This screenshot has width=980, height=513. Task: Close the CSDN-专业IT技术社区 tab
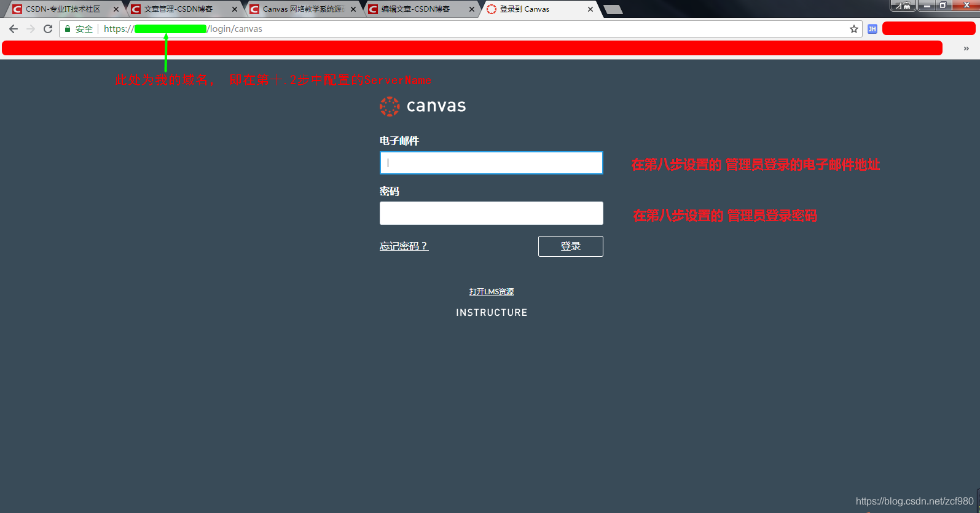[116, 9]
